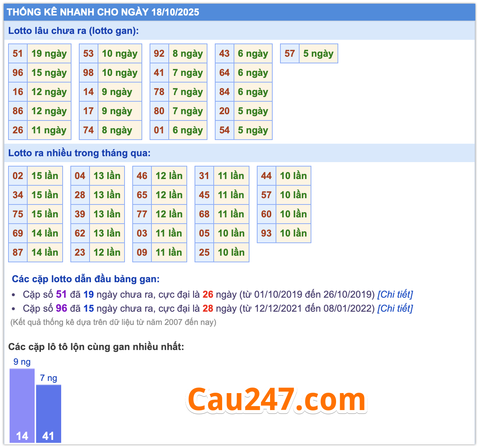Viewport: 479px width, 448px height.
Task: Select lotto 02 with 15 lần
Action: pyautogui.click(x=17, y=176)
